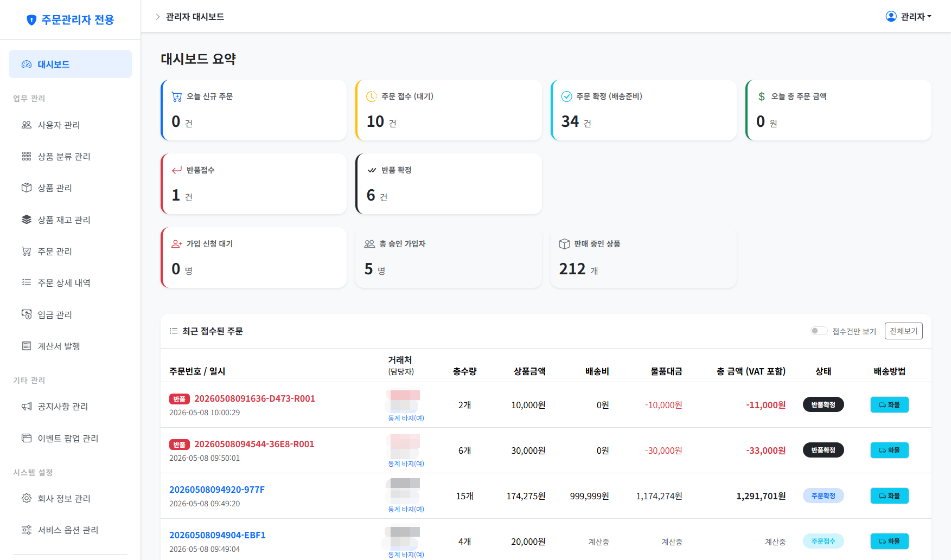Viewport: 951px width, 560px height.
Task: Click the 공지사항 관리 megaphone icon
Action: pos(27,406)
